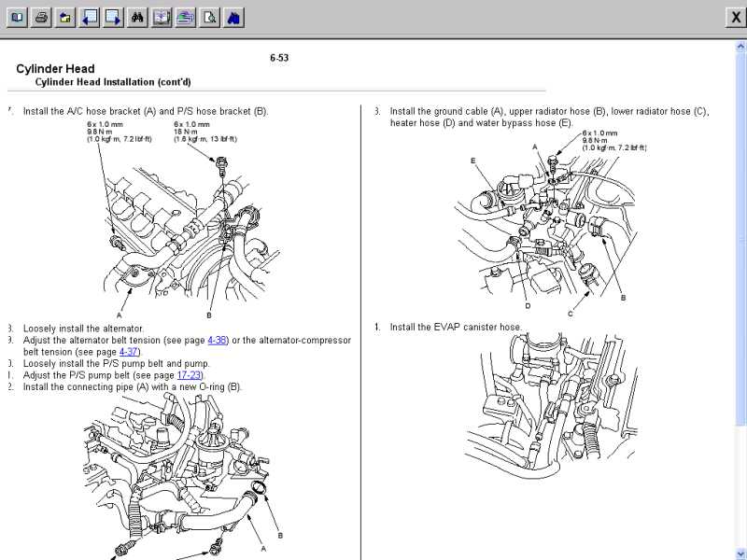The image size is (747, 560).
Task: Click the page magnifier preview icon
Action: (209, 18)
